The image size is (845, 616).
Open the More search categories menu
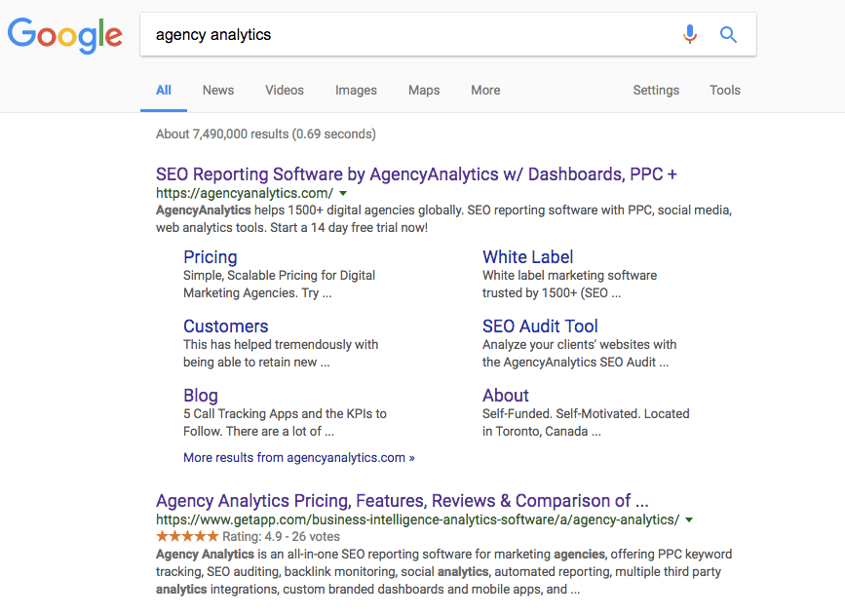pyautogui.click(x=485, y=90)
